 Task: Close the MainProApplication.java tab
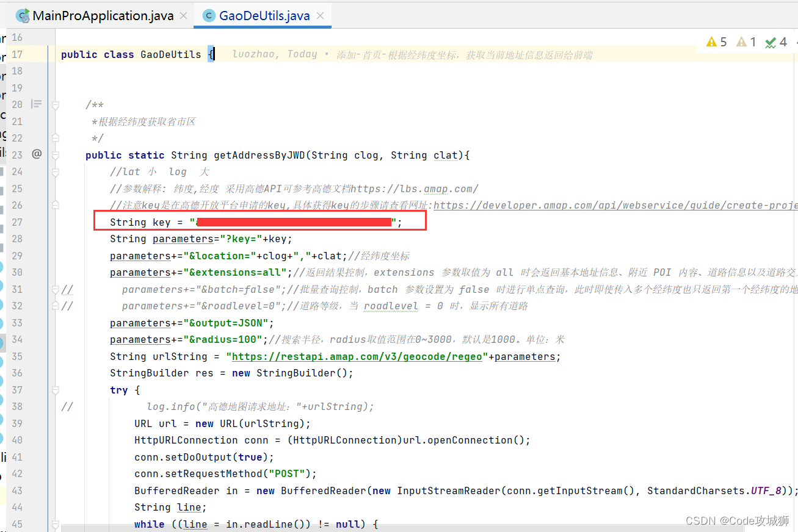(x=183, y=15)
